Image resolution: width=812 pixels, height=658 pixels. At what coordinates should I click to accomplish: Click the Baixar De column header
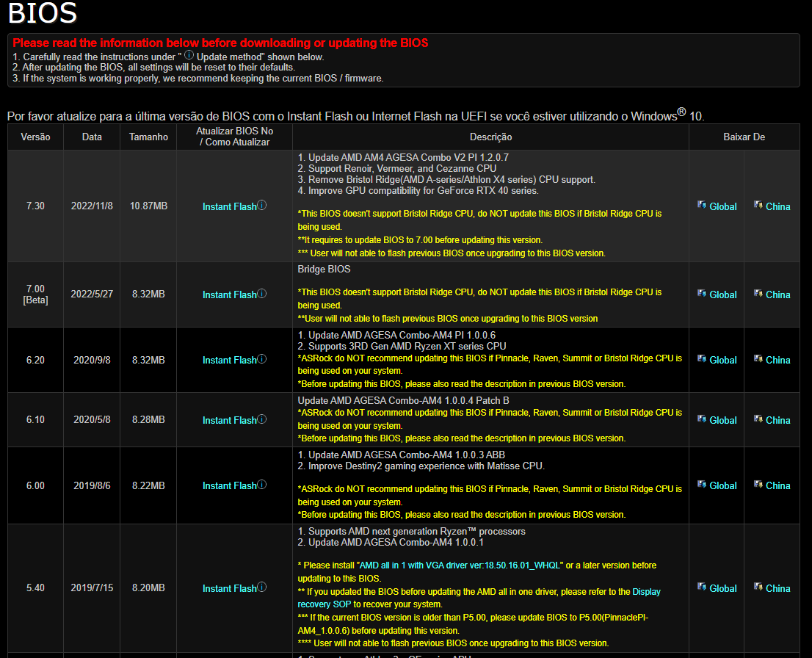coord(744,137)
